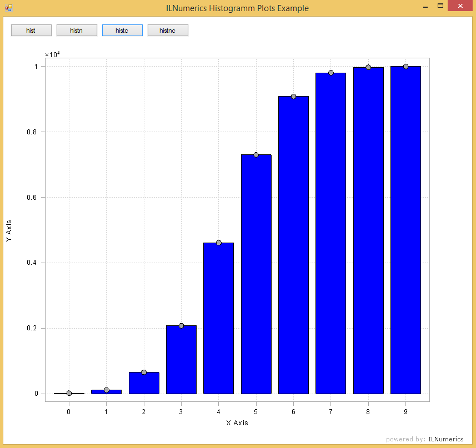Open the window system menu icon
476x448 pixels.
(8, 8)
